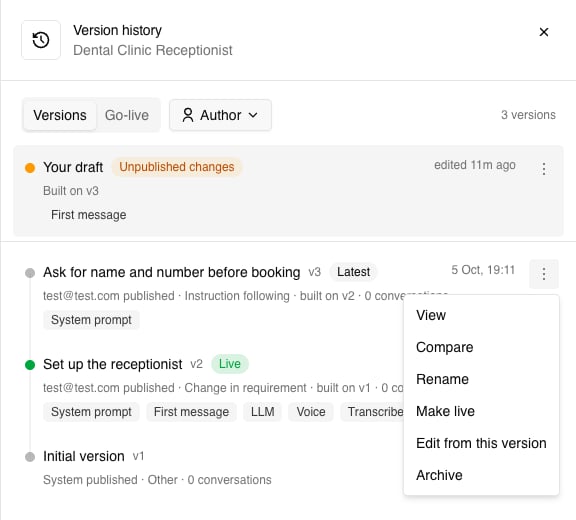Viewport: 576px width, 520px height.
Task: Click the v2 'Change in requirement' description line
Action: pyautogui.click(x=223, y=388)
